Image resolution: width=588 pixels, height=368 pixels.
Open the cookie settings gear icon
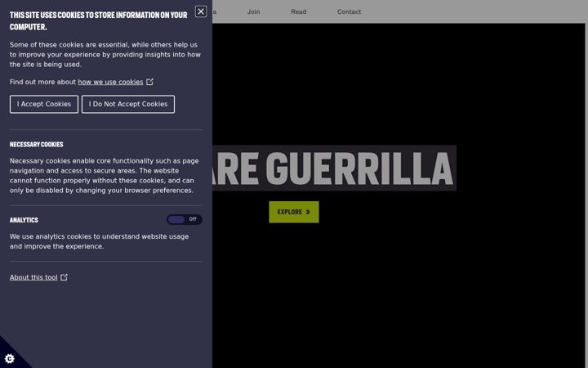click(x=10, y=358)
